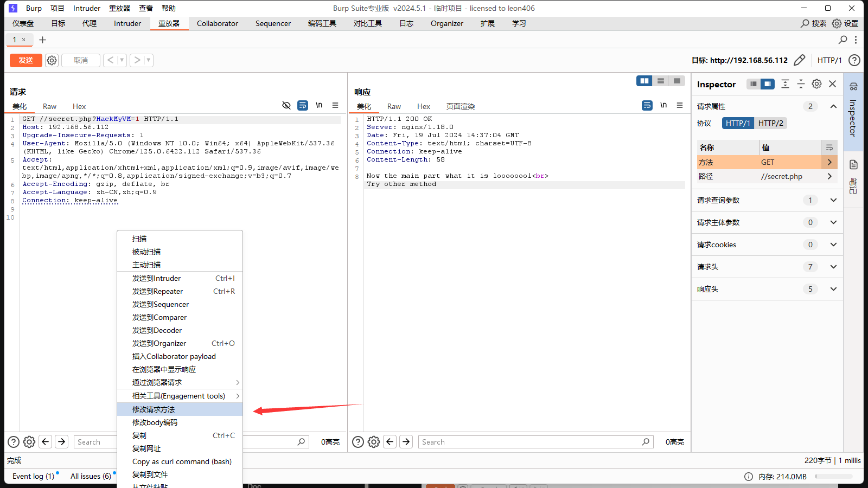The width and height of the screenshot is (868, 488).
Task: Toggle word wrap icon in response panel
Action: pos(647,105)
